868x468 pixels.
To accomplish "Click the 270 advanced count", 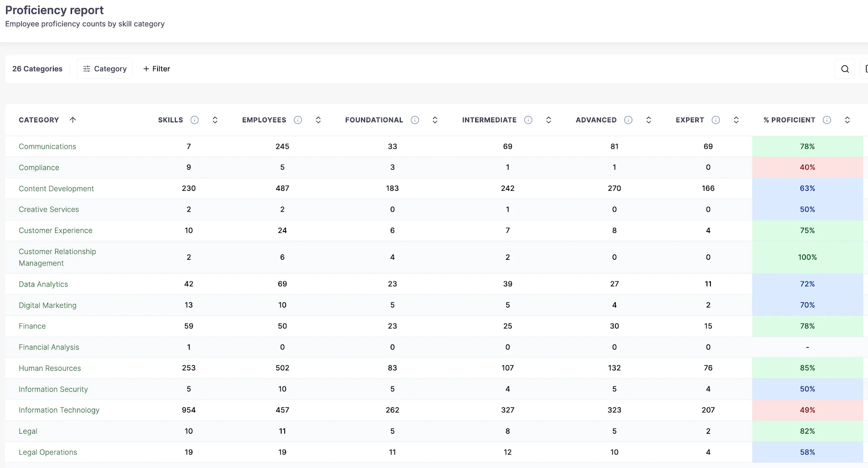I will (614, 188).
